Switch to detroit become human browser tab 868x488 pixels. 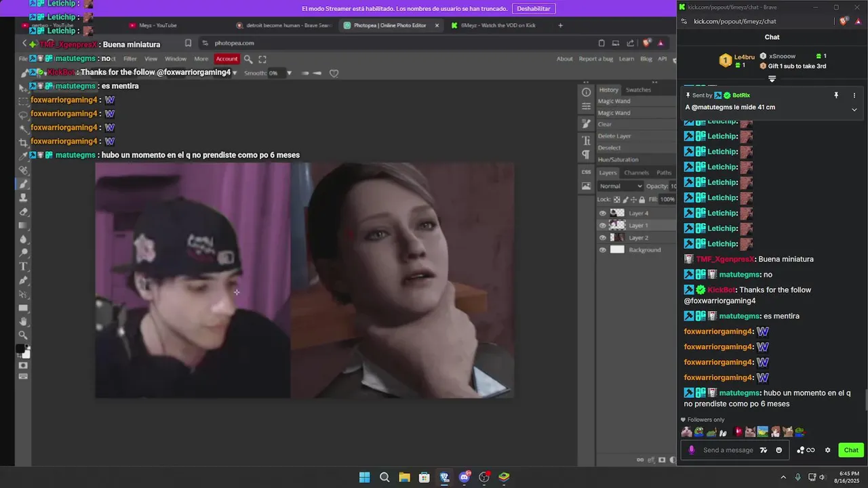pyautogui.click(x=283, y=25)
